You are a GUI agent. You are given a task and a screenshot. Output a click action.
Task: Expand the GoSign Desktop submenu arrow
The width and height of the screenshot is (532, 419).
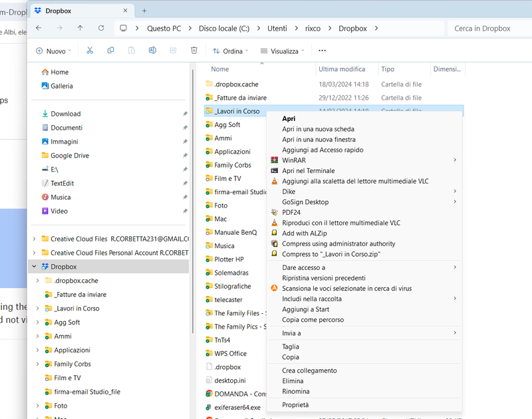coord(455,202)
